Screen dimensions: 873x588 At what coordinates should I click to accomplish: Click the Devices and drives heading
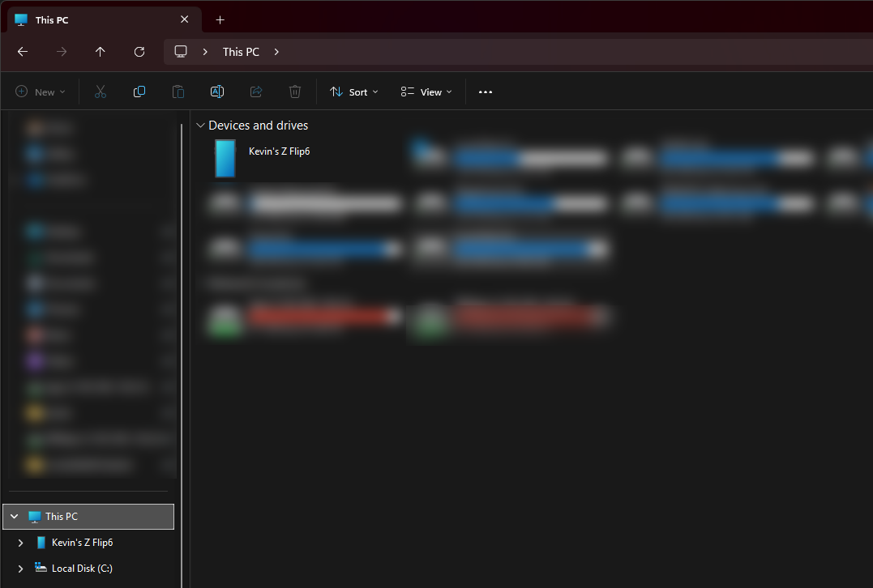(259, 126)
